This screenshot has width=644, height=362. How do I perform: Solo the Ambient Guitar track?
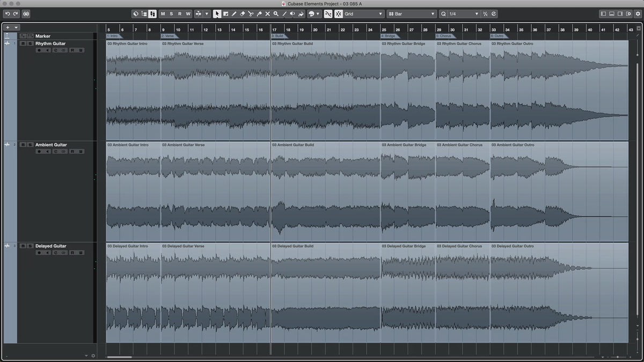click(x=30, y=145)
